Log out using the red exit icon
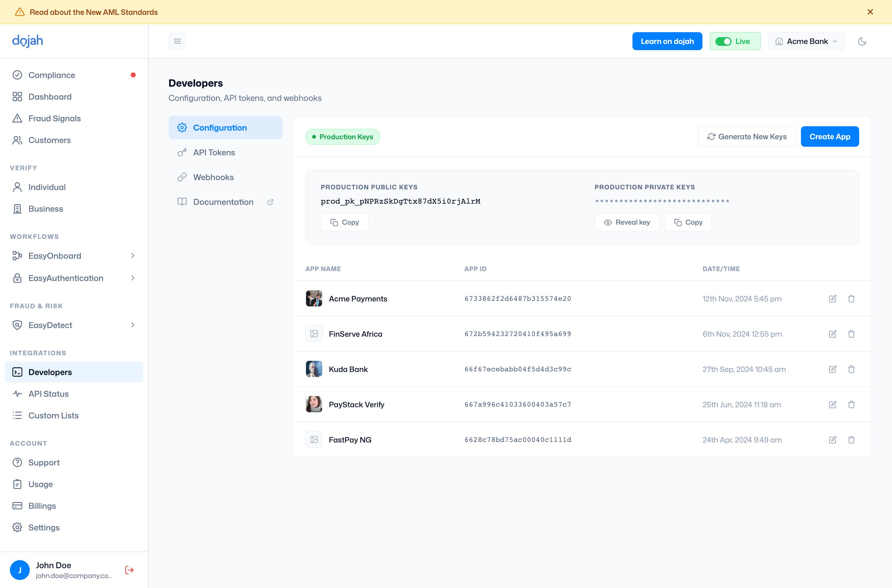Screen dimensions: 892x588 click(129, 570)
